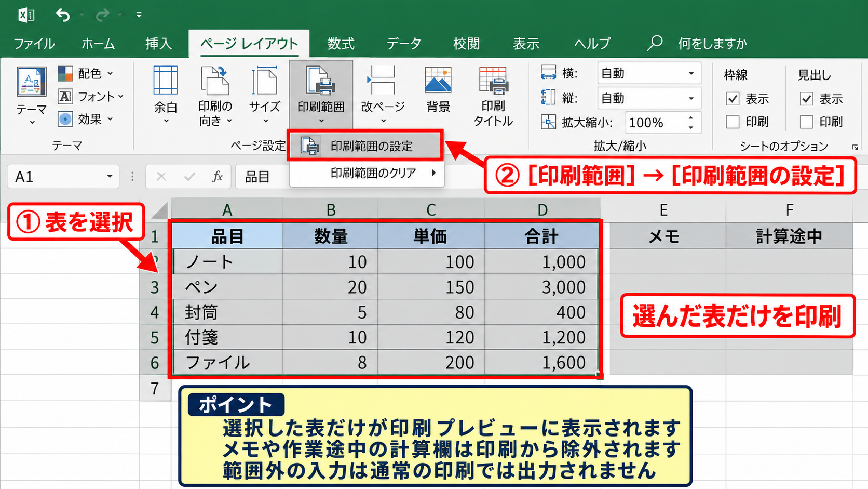
Task: Uncheck 枠線 表示 gridlines view checkbox
Action: coord(733,99)
